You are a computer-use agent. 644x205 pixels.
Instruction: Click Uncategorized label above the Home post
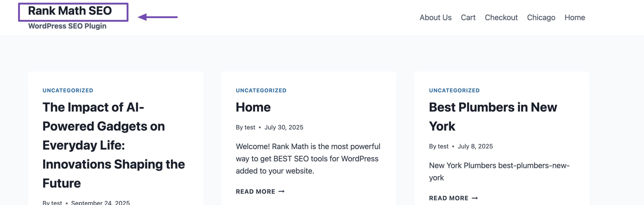261,90
